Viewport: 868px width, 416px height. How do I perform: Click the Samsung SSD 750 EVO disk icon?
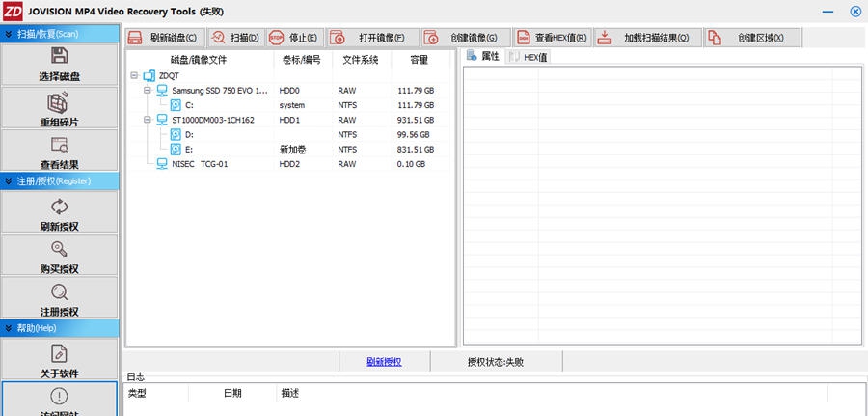162,90
